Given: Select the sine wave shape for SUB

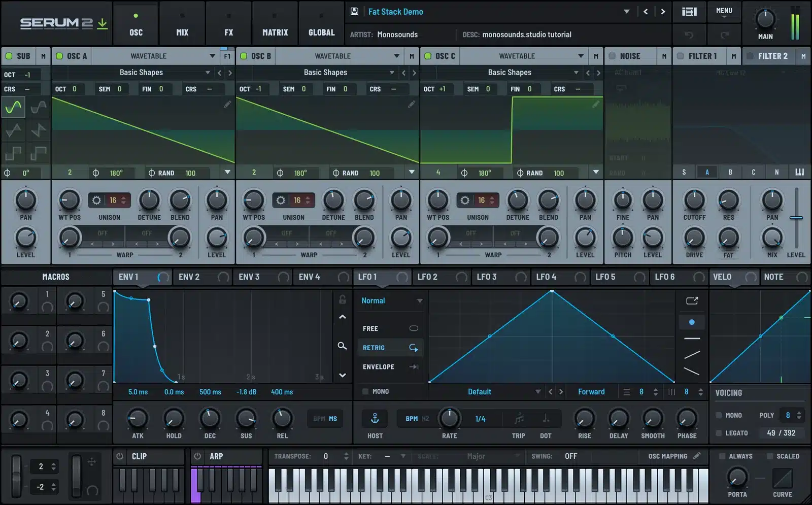Looking at the screenshot, I should tap(13, 107).
